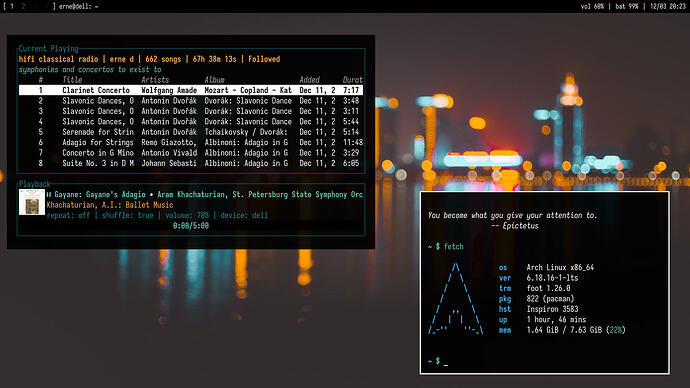Click the playlist owner erne d

121,59
